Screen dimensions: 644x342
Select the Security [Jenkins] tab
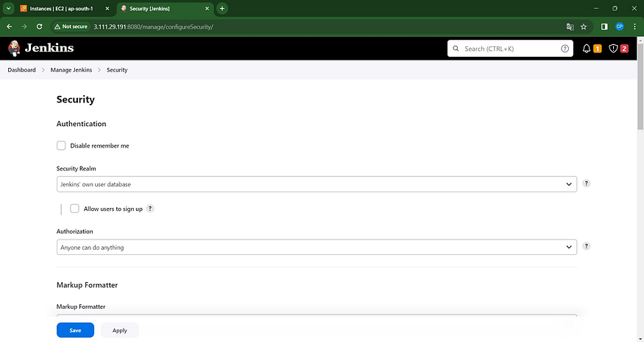[x=163, y=9]
